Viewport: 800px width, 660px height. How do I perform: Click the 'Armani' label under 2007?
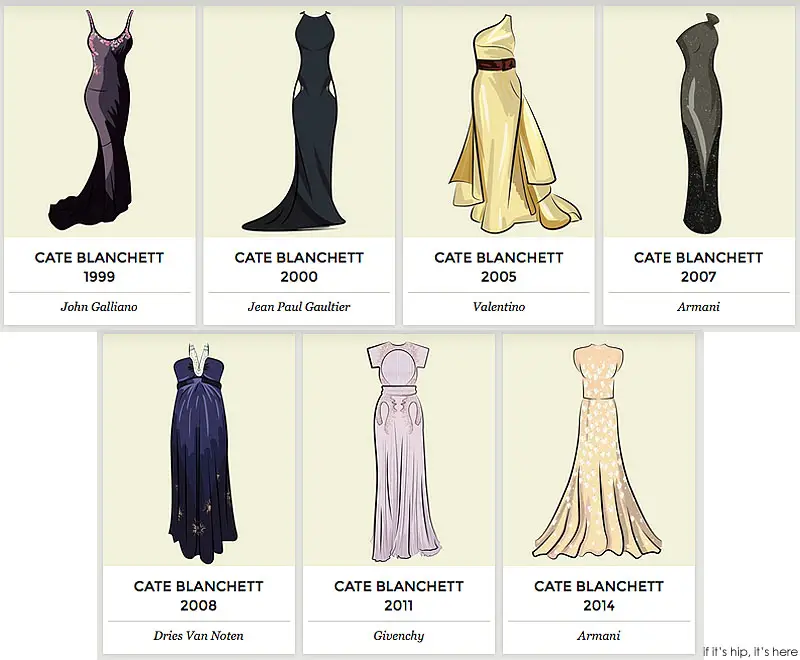pyautogui.click(x=698, y=307)
